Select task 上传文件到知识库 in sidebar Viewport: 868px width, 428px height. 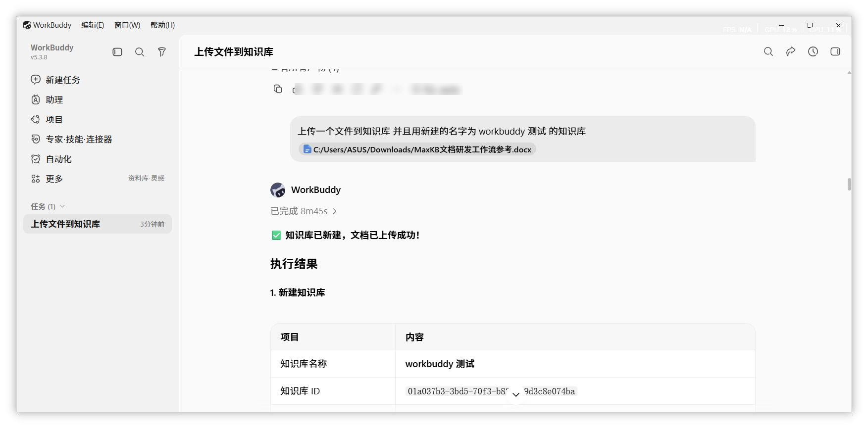pyautogui.click(x=98, y=224)
